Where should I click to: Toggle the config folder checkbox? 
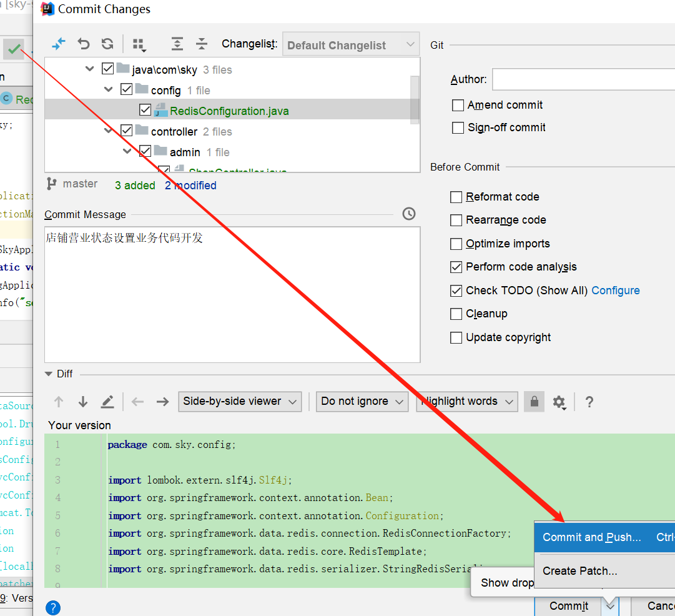126,89
